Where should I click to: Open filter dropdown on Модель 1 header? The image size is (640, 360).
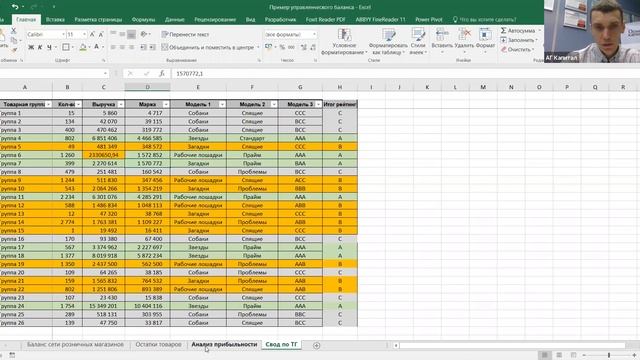[x=222, y=104]
